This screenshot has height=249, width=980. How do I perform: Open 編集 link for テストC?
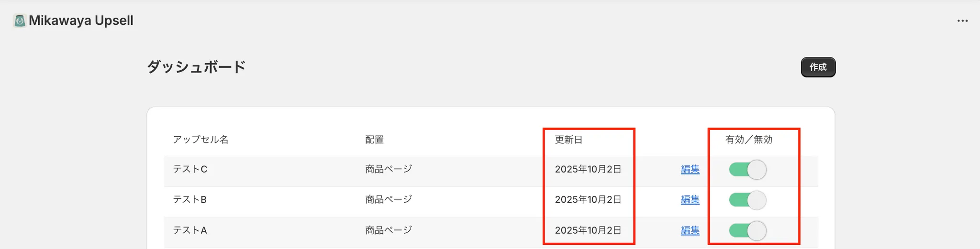690,169
